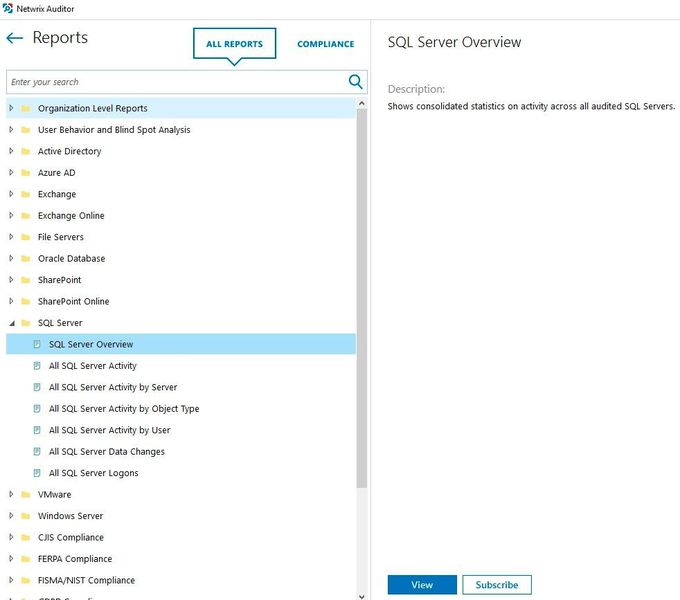Image resolution: width=680 pixels, height=600 pixels.
Task: Click the All SQL Server Activity by Server icon
Action: (37, 387)
